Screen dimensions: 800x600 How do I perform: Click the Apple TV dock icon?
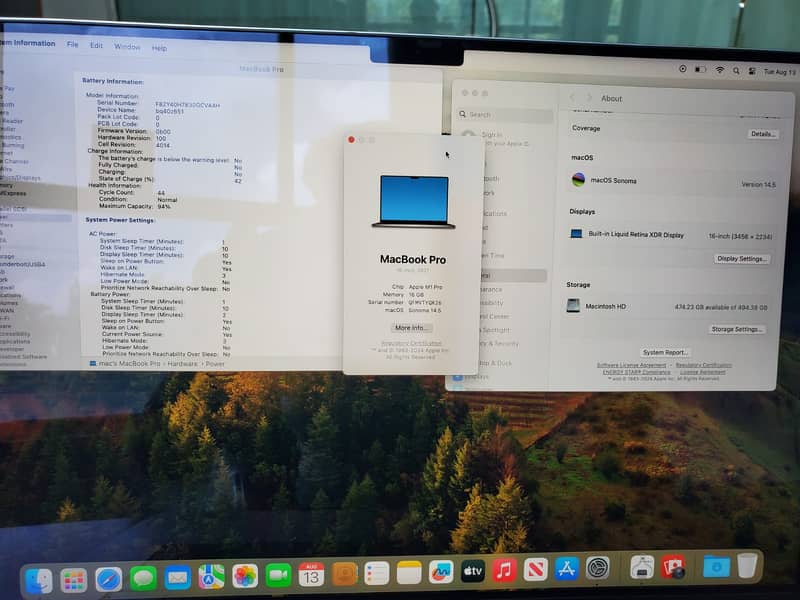pyautogui.click(x=472, y=572)
